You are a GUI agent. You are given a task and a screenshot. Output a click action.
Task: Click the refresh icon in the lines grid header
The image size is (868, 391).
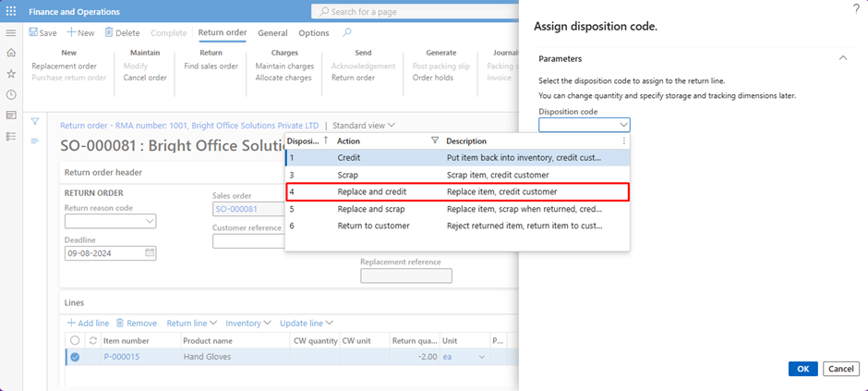(x=92, y=340)
